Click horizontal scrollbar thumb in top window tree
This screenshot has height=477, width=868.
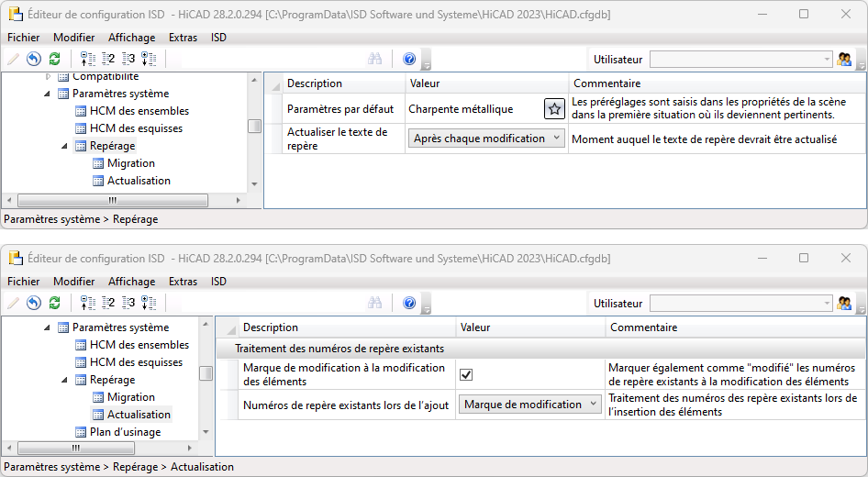point(113,200)
